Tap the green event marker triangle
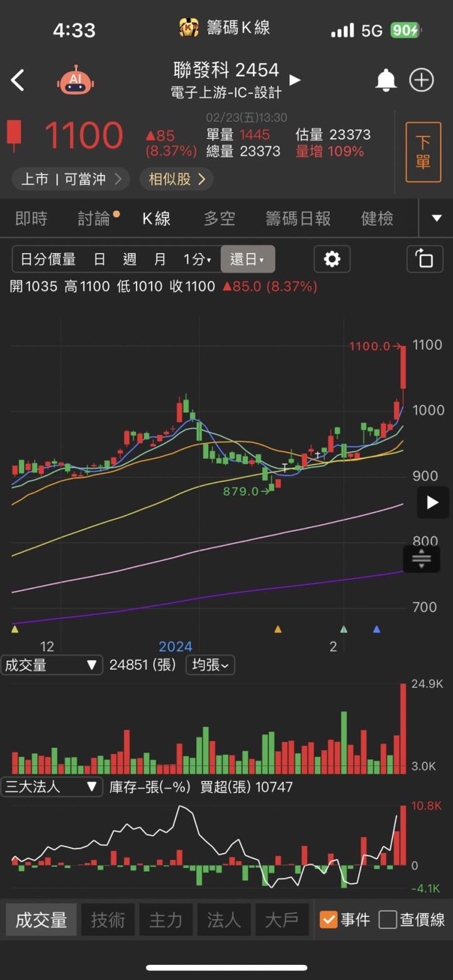The image size is (453, 980). pyautogui.click(x=344, y=629)
